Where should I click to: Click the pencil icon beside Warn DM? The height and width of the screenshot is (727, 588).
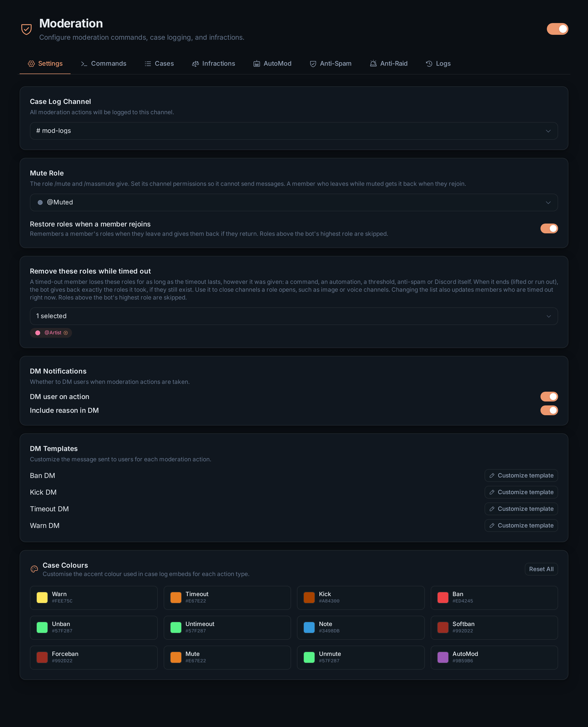pyautogui.click(x=492, y=526)
